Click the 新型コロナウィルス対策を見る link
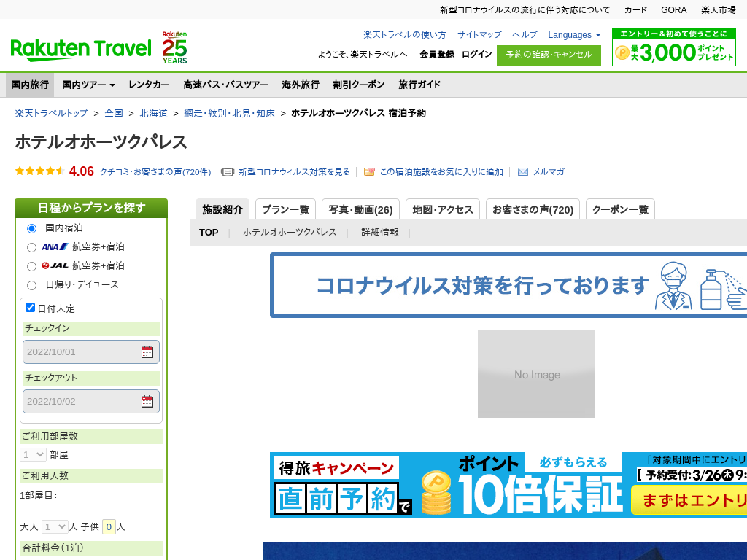This screenshot has height=560, width=747. pos(295,172)
